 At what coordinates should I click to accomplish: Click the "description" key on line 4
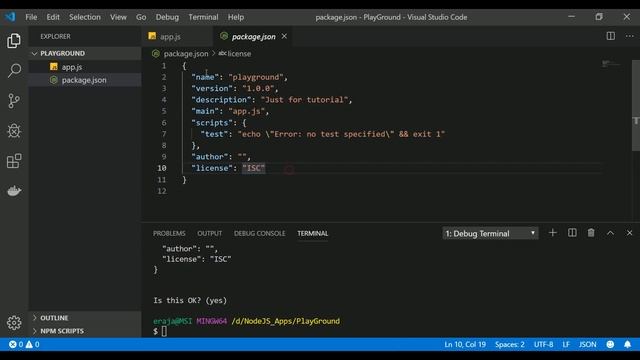[x=221, y=100]
